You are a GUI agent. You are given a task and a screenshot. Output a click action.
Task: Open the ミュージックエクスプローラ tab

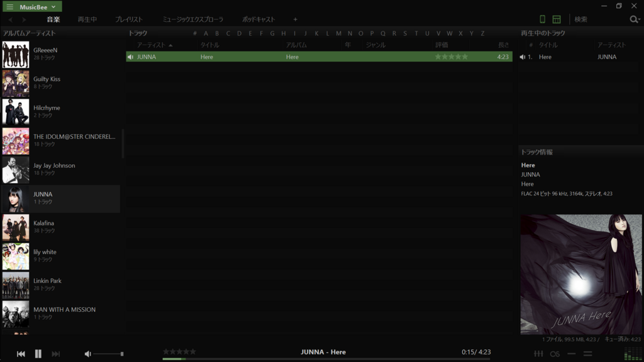click(192, 19)
